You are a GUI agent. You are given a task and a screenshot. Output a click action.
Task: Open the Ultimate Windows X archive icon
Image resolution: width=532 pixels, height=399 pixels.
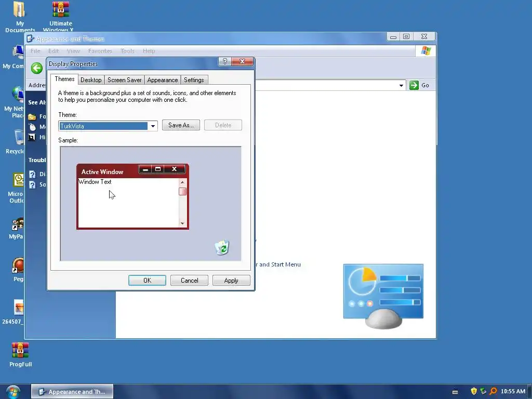(60, 16)
